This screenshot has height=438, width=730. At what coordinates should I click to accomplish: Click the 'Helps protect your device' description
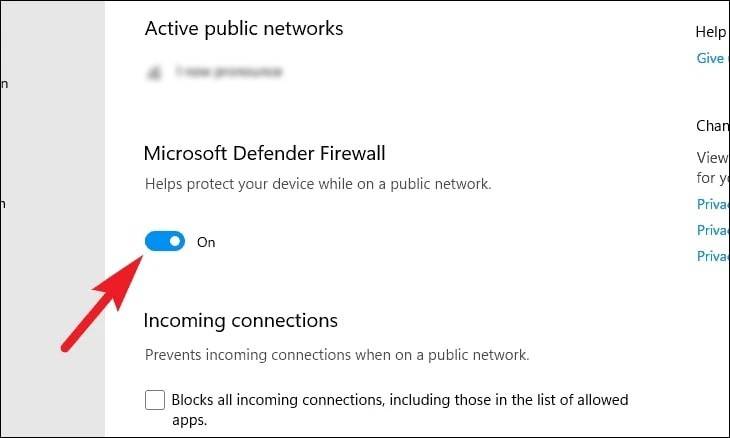[318, 185]
